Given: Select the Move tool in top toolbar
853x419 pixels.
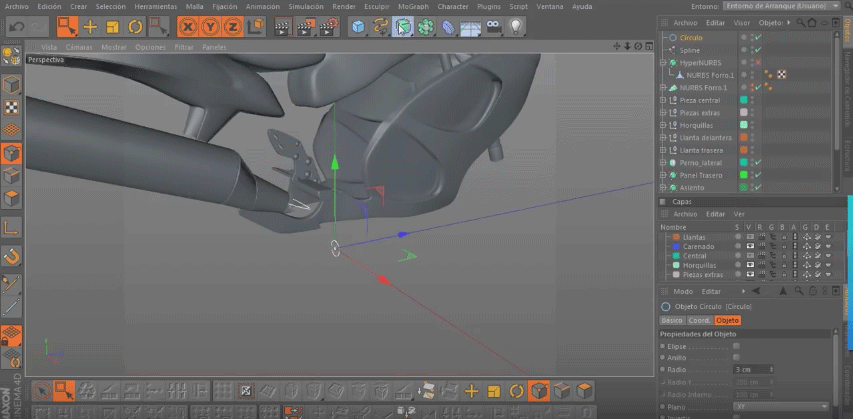Looking at the screenshot, I should pyautogui.click(x=90, y=27).
